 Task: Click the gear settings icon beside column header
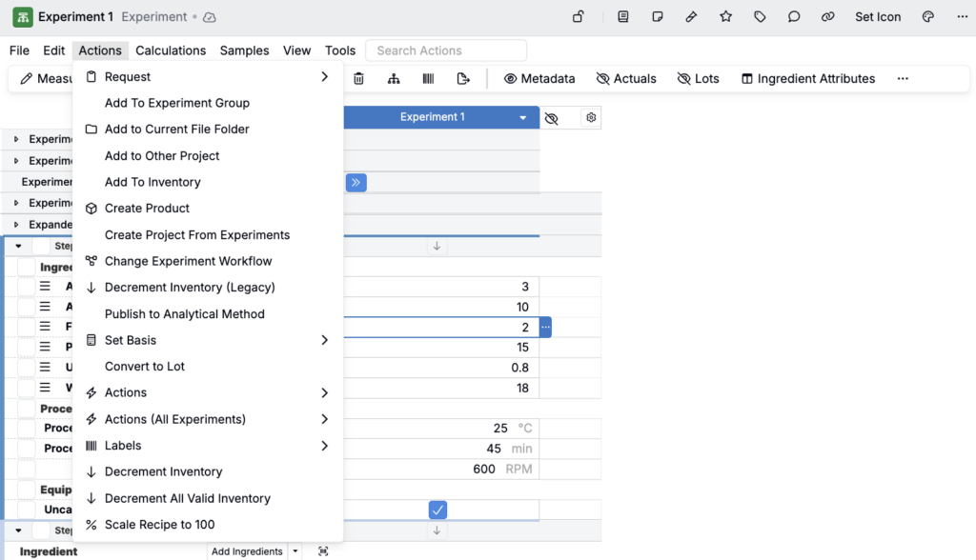pos(591,117)
